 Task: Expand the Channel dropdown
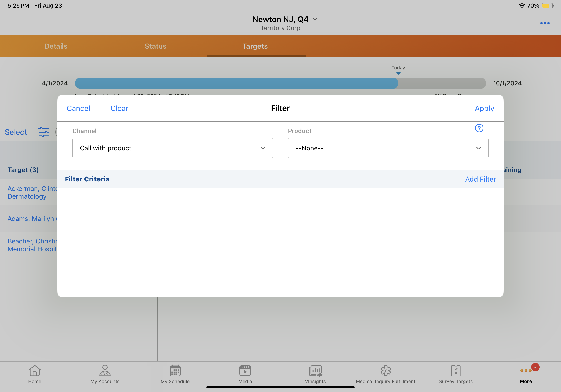point(172,148)
